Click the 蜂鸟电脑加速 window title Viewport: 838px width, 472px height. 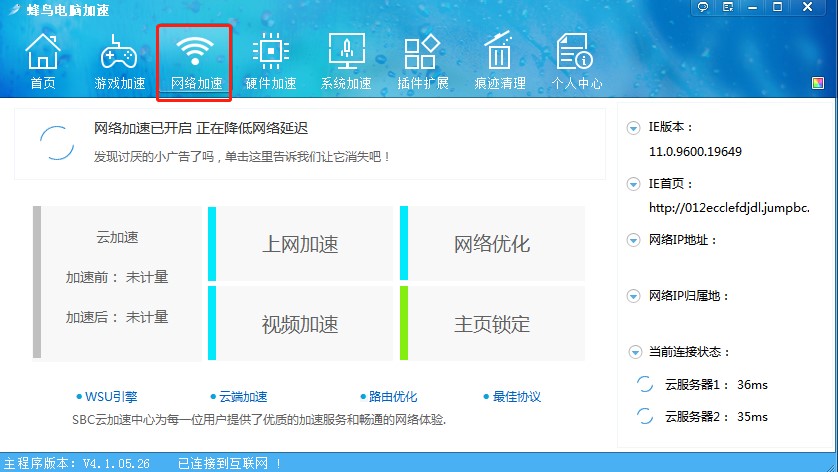[68, 10]
